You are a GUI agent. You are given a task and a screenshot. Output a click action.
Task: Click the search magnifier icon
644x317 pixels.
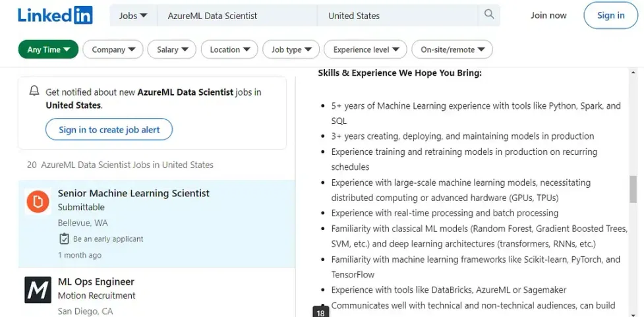pos(489,14)
